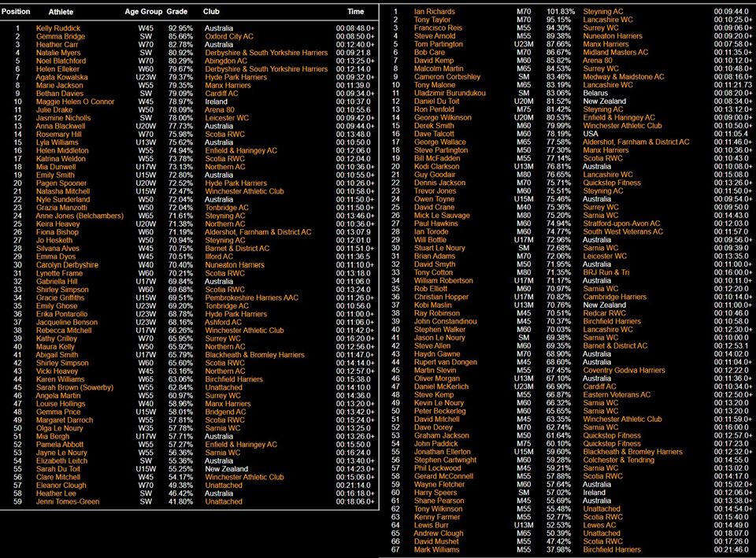
Task: Open Gemma Bridge athlete link
Action: 60,36
